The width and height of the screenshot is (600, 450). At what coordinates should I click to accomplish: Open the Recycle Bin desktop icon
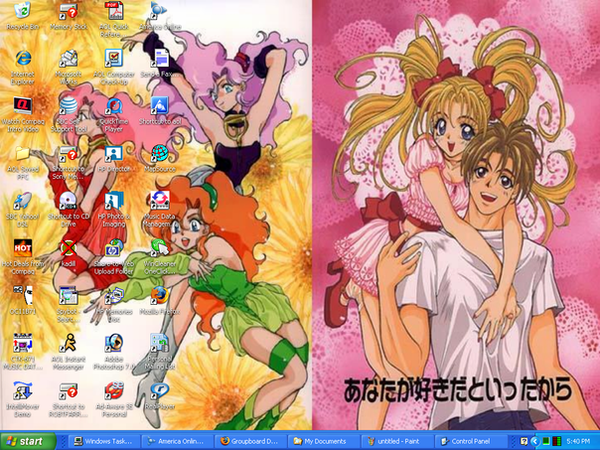23,11
